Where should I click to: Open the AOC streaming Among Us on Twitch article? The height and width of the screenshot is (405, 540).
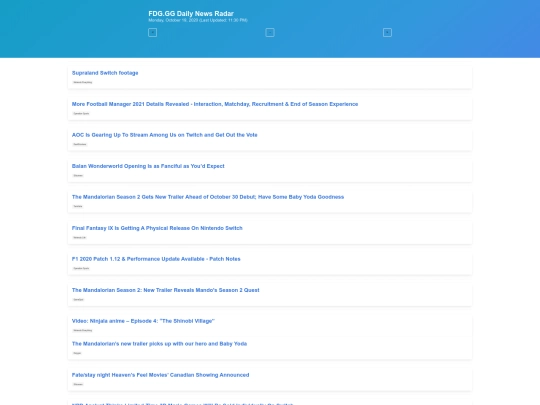(165, 135)
